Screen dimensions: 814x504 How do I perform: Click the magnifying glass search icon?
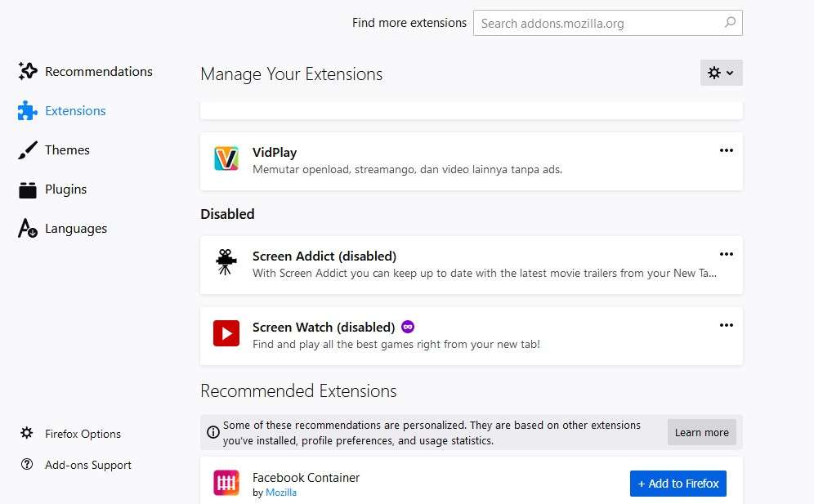click(x=730, y=22)
